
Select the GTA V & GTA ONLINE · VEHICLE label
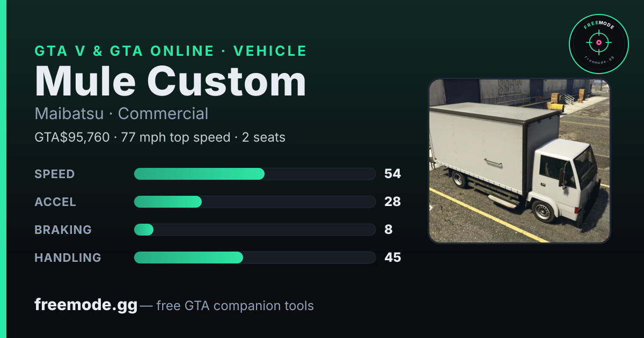point(171,51)
